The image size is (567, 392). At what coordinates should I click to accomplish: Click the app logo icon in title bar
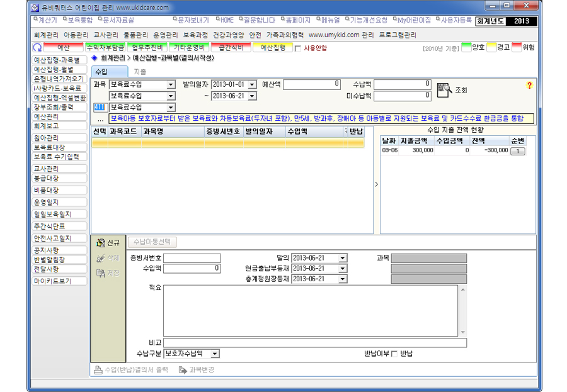[35, 8]
